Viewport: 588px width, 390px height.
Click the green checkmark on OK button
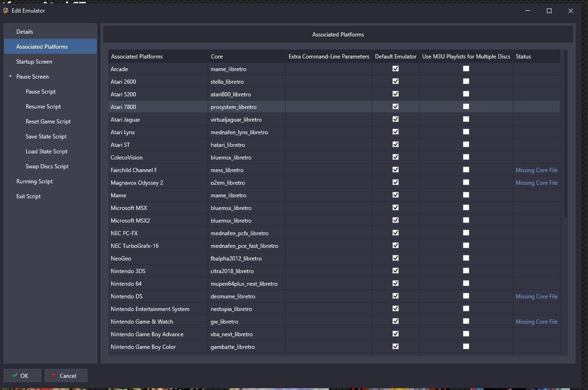click(15, 376)
